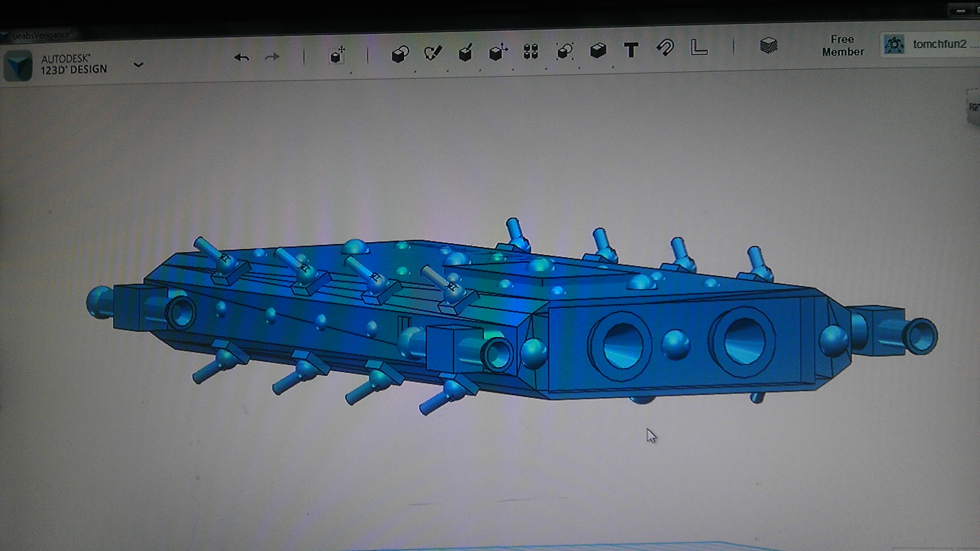Click the Redo arrow
This screenshot has width=980, height=551.
[272, 57]
